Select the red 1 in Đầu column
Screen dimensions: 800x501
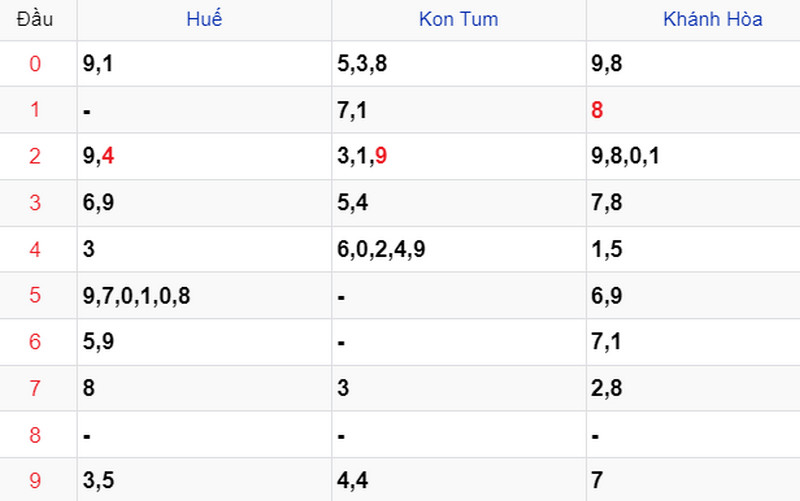pos(35,110)
